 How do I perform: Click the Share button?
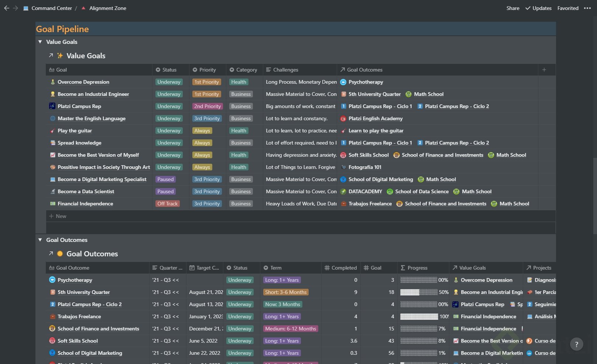click(513, 8)
